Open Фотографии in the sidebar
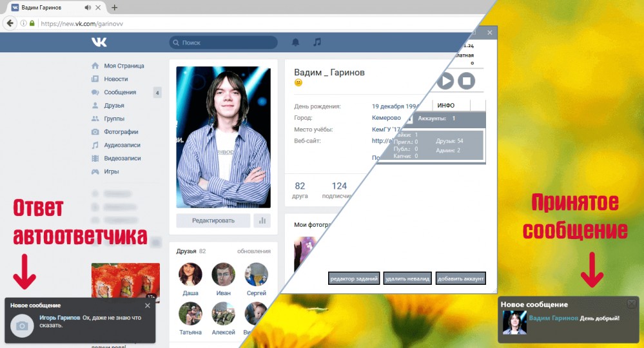Viewport: 644px width, 348px height. pos(121,131)
